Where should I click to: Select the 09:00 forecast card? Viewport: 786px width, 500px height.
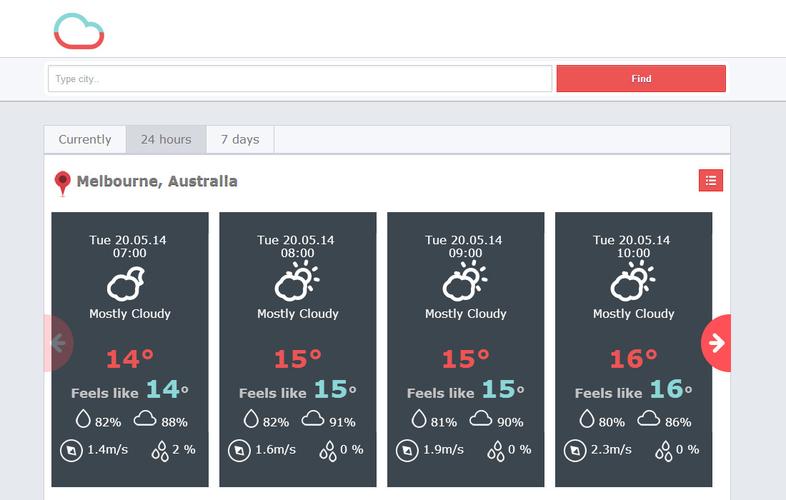click(x=466, y=350)
